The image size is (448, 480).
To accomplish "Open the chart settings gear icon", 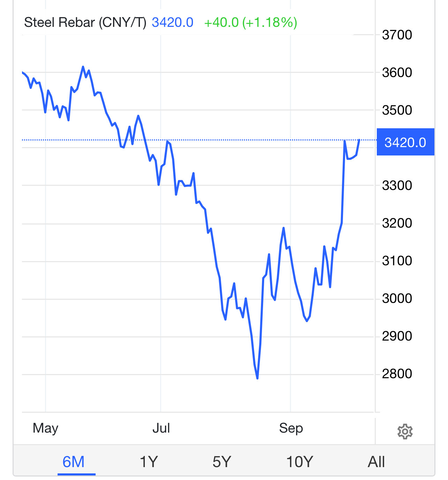I will [405, 432].
